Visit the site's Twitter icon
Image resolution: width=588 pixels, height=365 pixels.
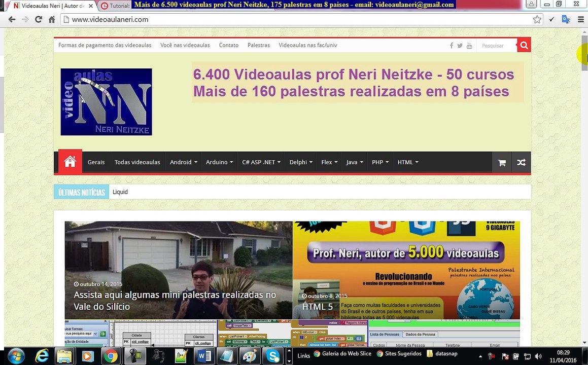tap(460, 46)
